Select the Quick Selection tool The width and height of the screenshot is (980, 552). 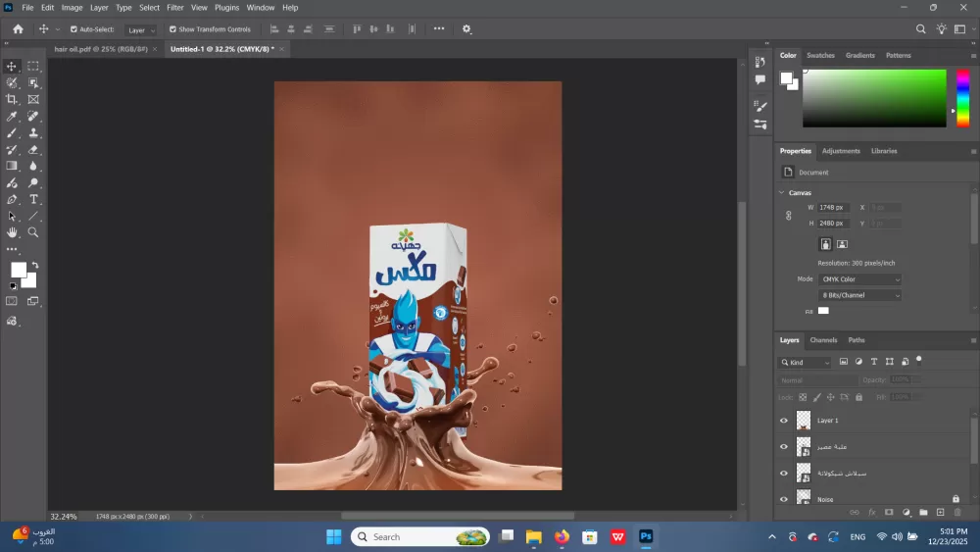pyautogui.click(x=11, y=82)
